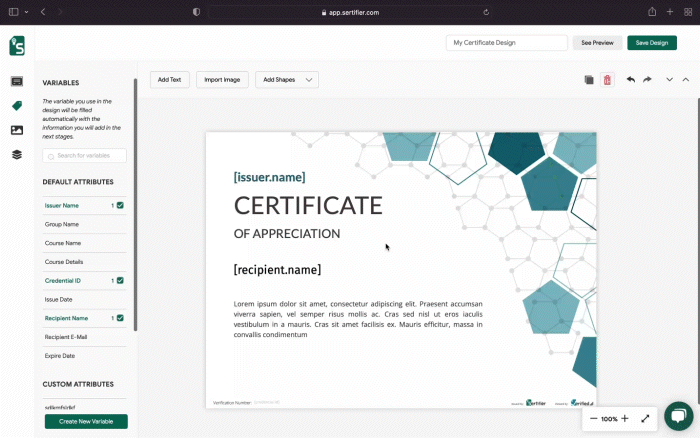Click the Import Image button
This screenshot has height=438, width=700.
222,80
